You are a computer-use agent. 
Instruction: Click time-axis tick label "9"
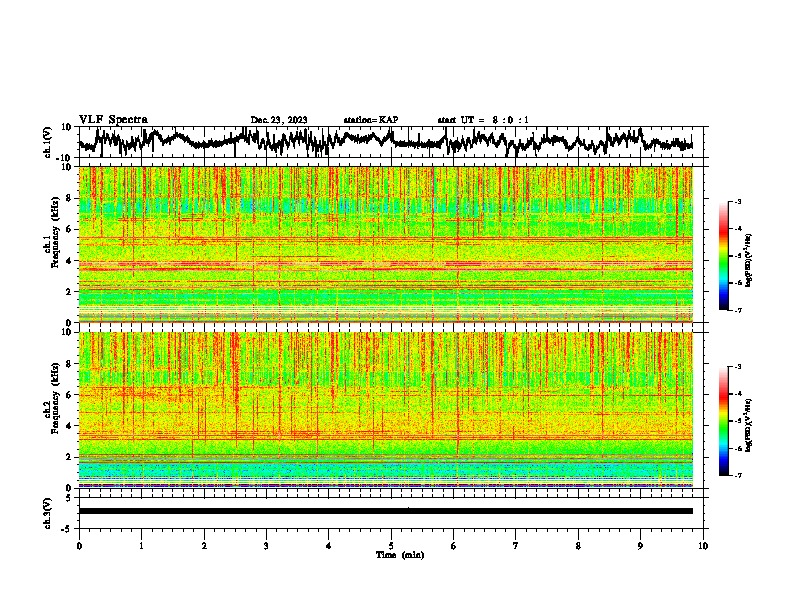[640, 546]
